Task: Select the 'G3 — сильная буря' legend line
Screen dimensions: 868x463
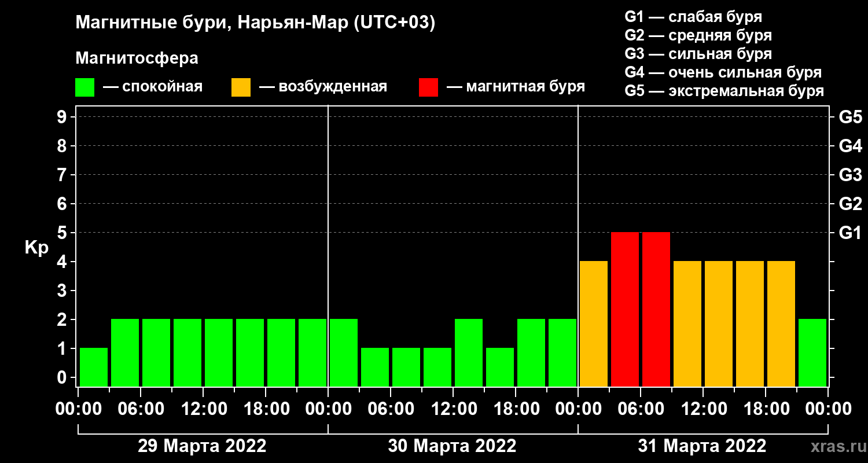Action: 698,54
